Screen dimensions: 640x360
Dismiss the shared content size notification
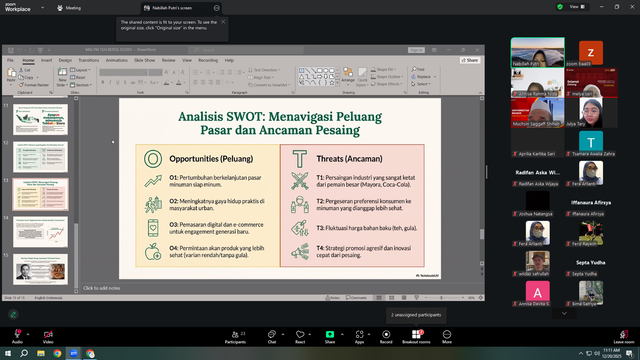(x=223, y=22)
